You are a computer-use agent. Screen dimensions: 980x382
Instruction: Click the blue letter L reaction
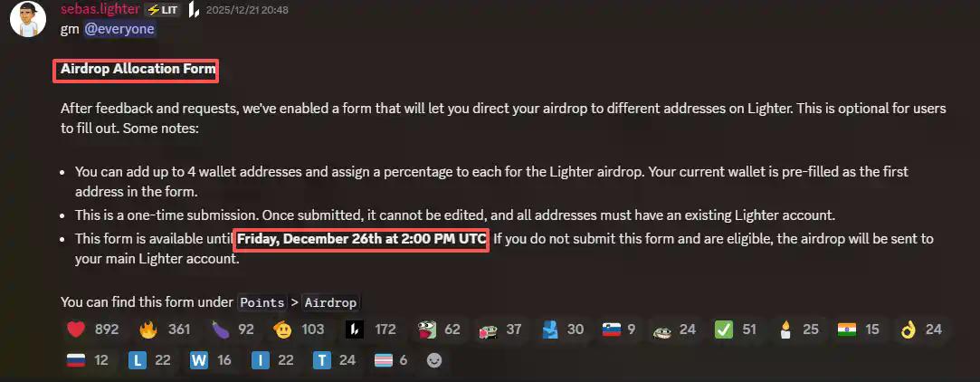click(x=149, y=360)
